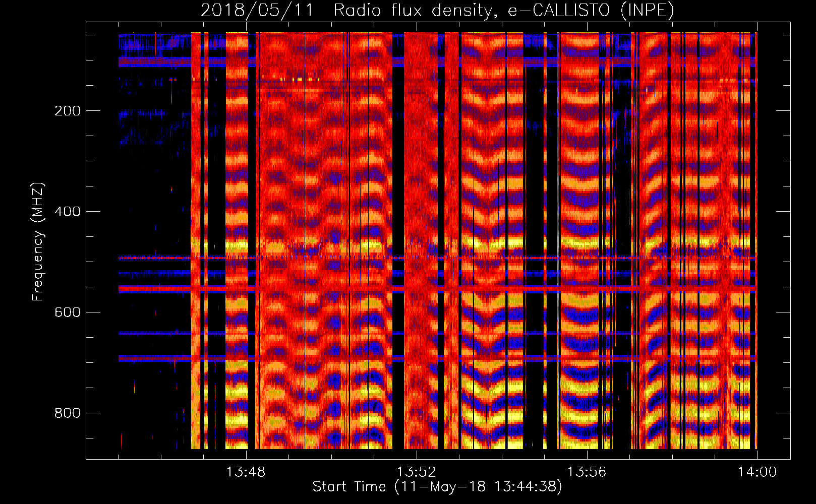Click the 13:56 time tick label
Image resolution: width=816 pixels, height=504 pixels.
(587, 472)
